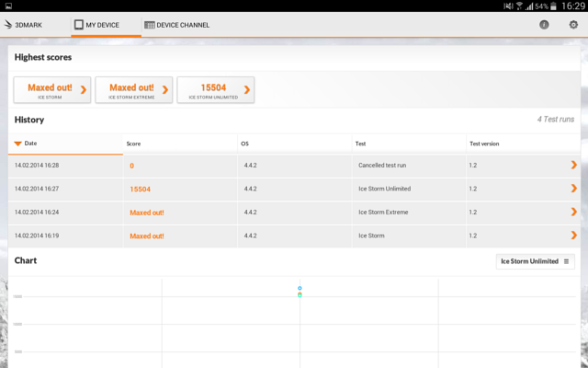This screenshot has height=368, width=588.
Task: Open details arrow for Cancelled test run
Action: click(573, 165)
